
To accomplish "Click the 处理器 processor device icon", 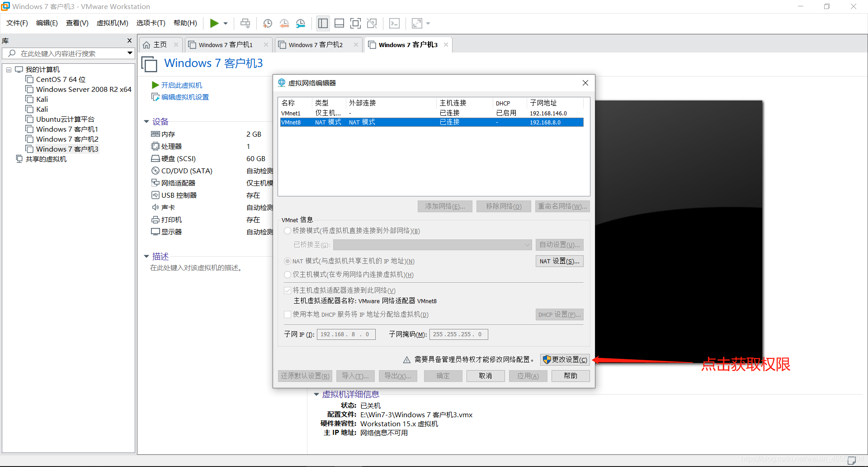I will [x=156, y=147].
